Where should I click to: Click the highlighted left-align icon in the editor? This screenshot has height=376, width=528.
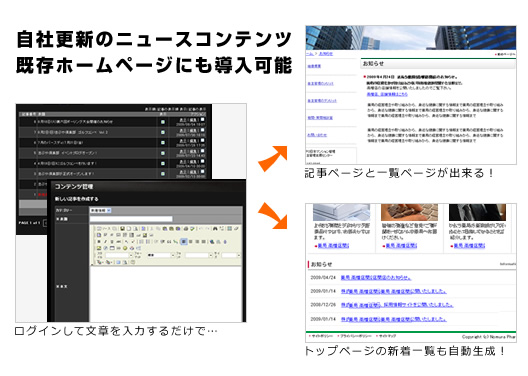point(184,241)
